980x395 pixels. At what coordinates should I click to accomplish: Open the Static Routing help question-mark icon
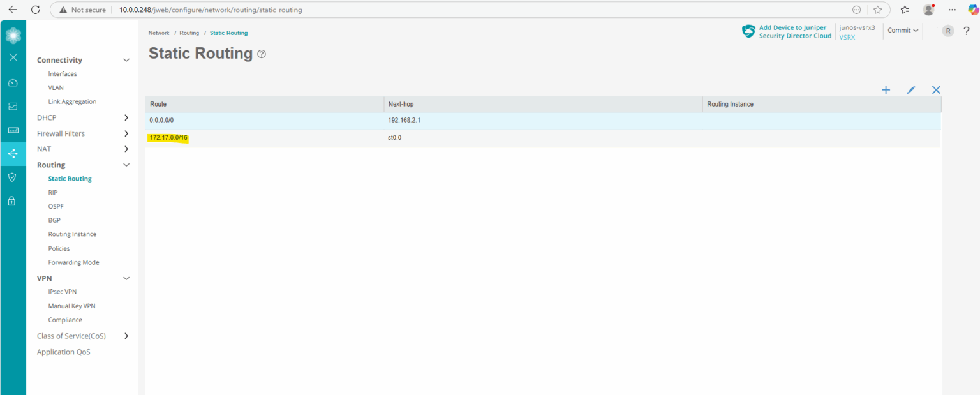coord(261,54)
